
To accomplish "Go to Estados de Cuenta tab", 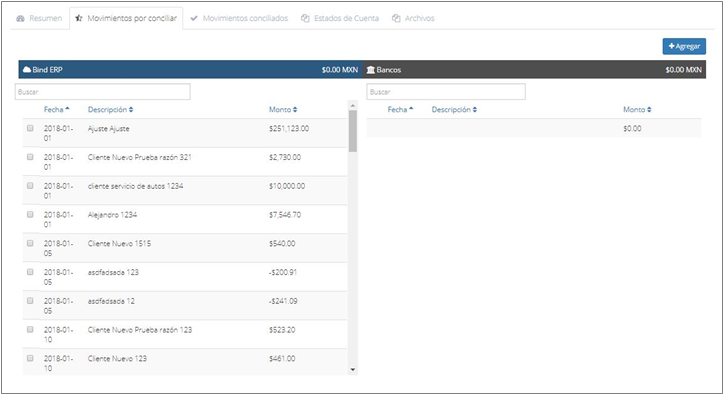I will [340, 18].
